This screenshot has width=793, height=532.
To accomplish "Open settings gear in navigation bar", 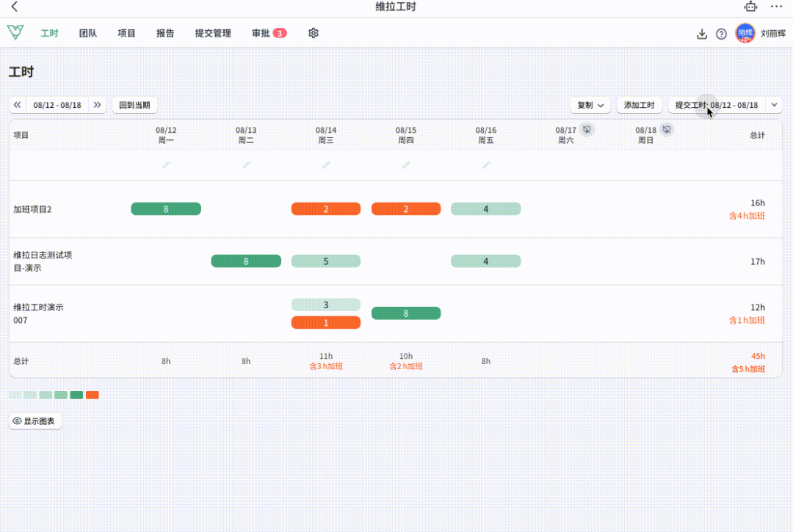I will click(x=314, y=33).
